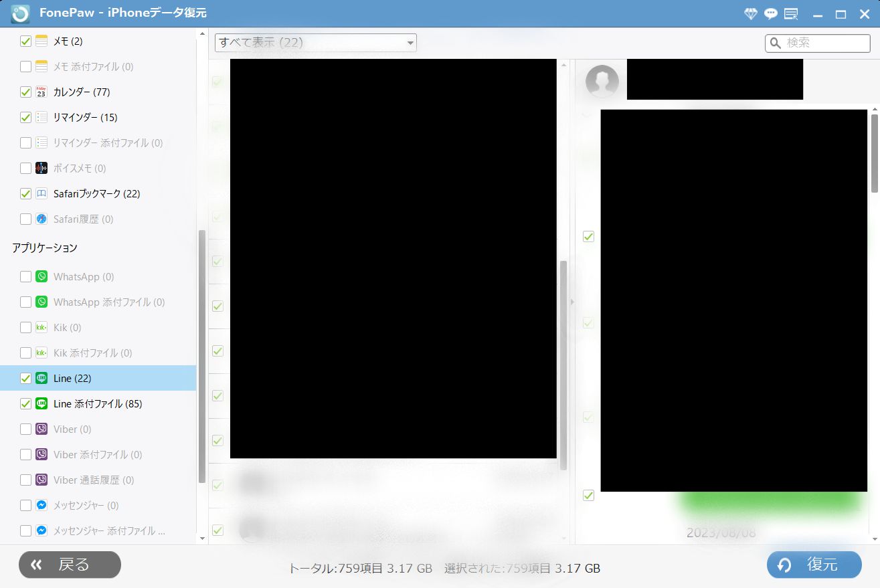
Task: Uncheck the メモ (2) checkbox
Action: click(x=25, y=41)
